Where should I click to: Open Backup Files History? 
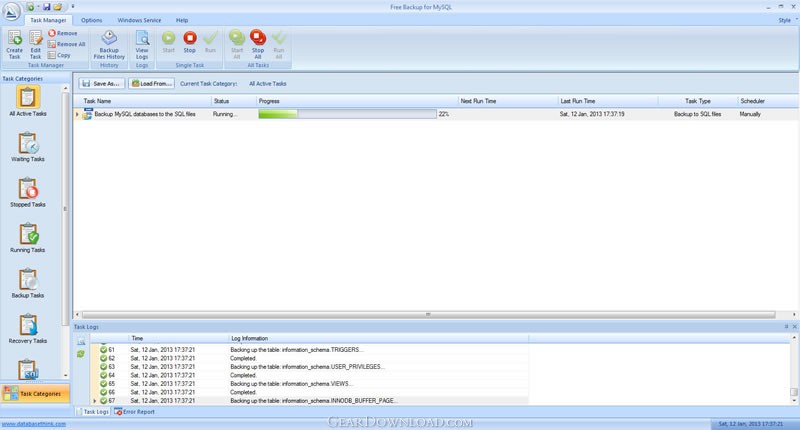(109, 43)
